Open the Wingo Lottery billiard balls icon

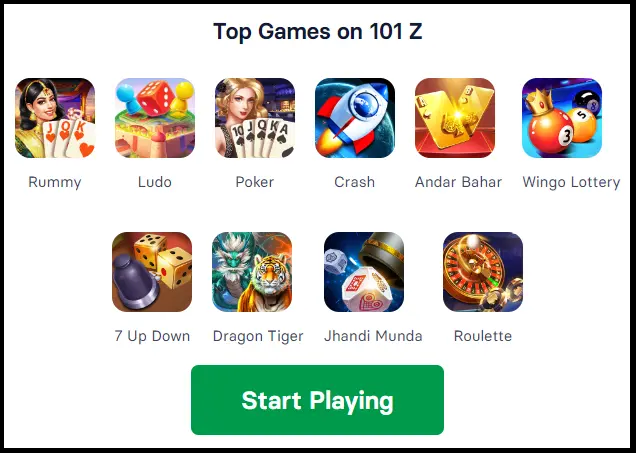point(562,118)
